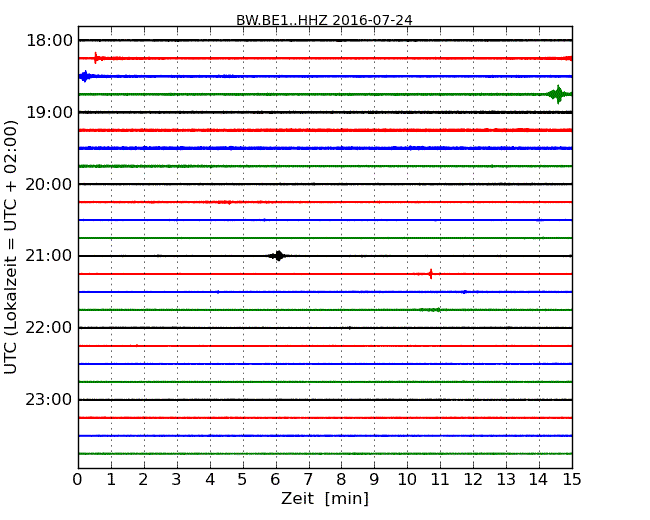Select the 22:00 time label

pyautogui.click(x=49, y=328)
